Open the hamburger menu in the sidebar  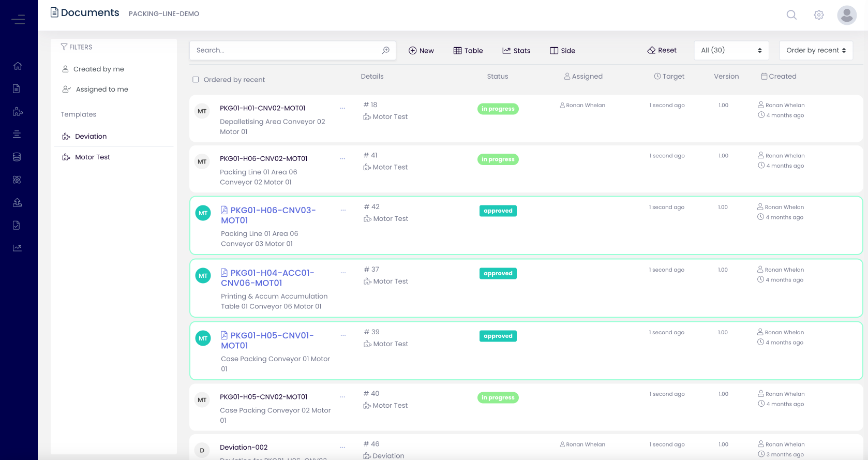pyautogui.click(x=18, y=20)
